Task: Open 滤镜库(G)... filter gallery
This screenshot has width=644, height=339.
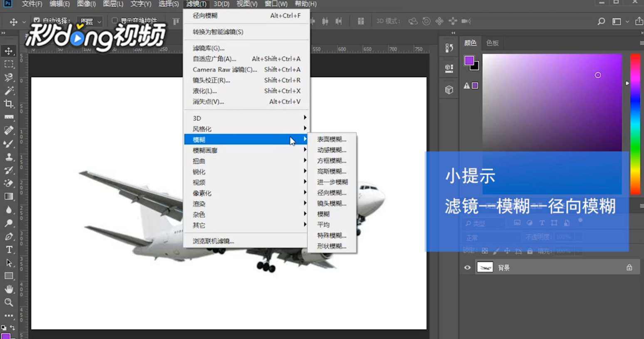Action: 246,48
